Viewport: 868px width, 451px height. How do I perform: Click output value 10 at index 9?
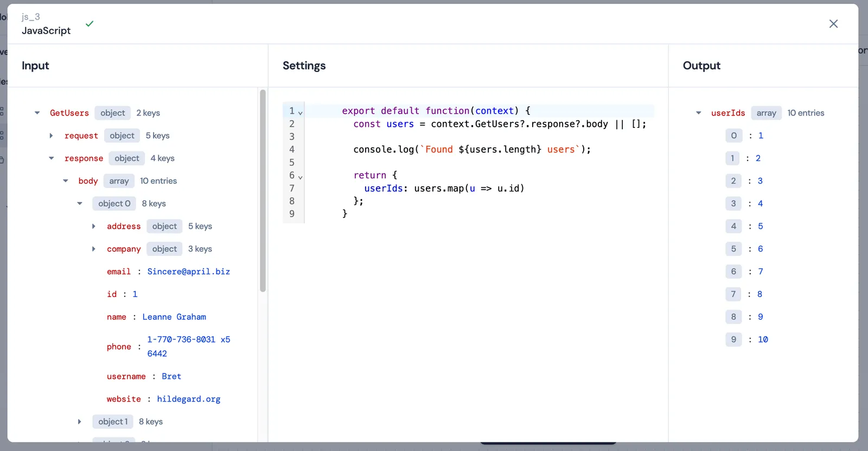click(x=763, y=340)
